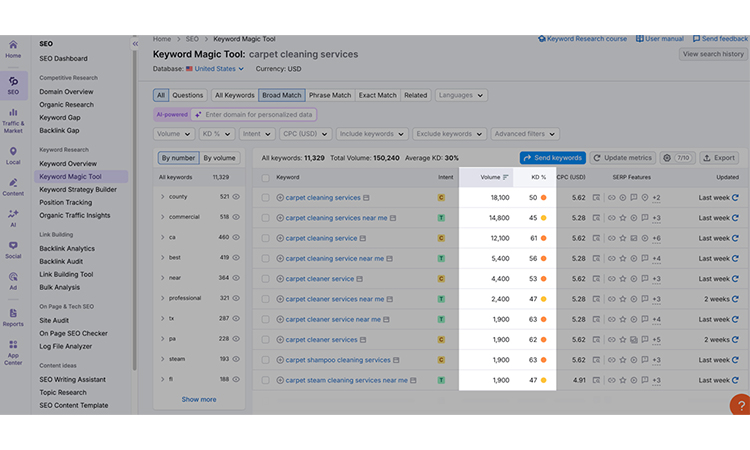
Task: Click SERP features +6 for carpet cleaning service
Action: point(656,239)
